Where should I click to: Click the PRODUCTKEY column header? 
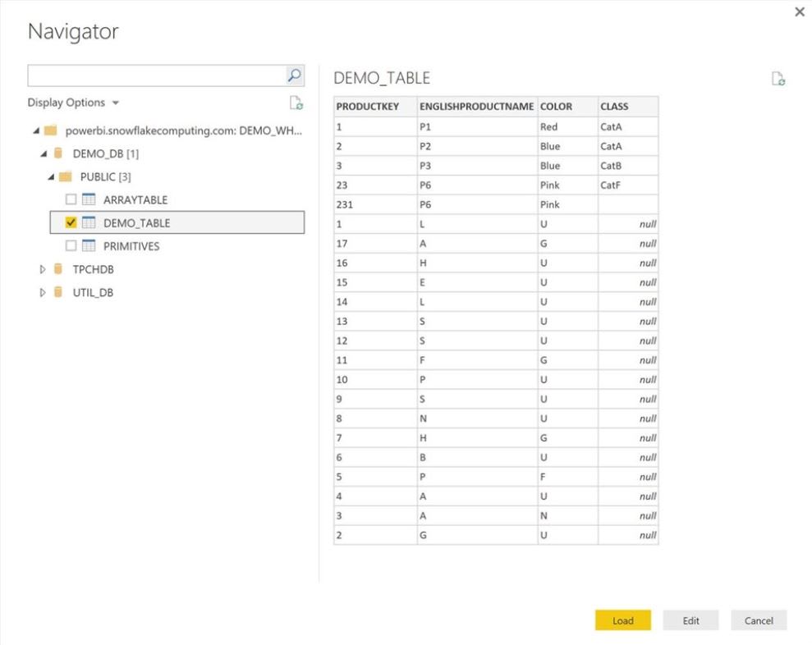pos(375,106)
